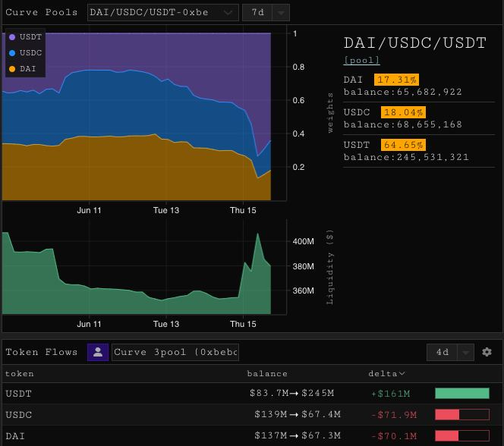The height and width of the screenshot is (446, 504).
Task: Select the USDC row in Token Flows
Action: point(252,415)
